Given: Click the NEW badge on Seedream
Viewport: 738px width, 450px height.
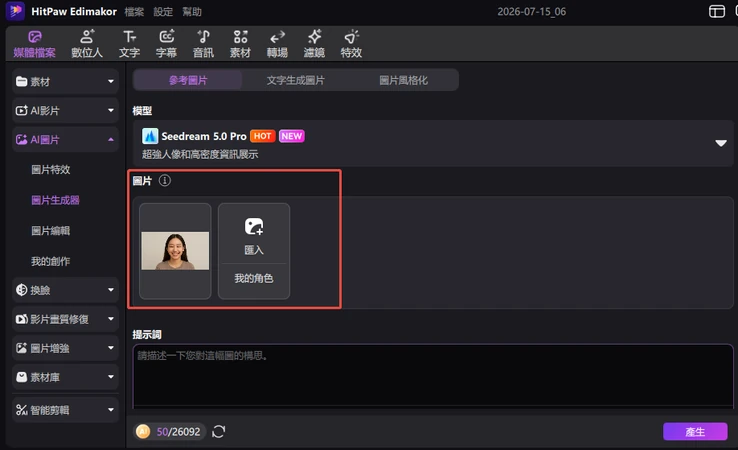Looking at the screenshot, I should coord(292,136).
